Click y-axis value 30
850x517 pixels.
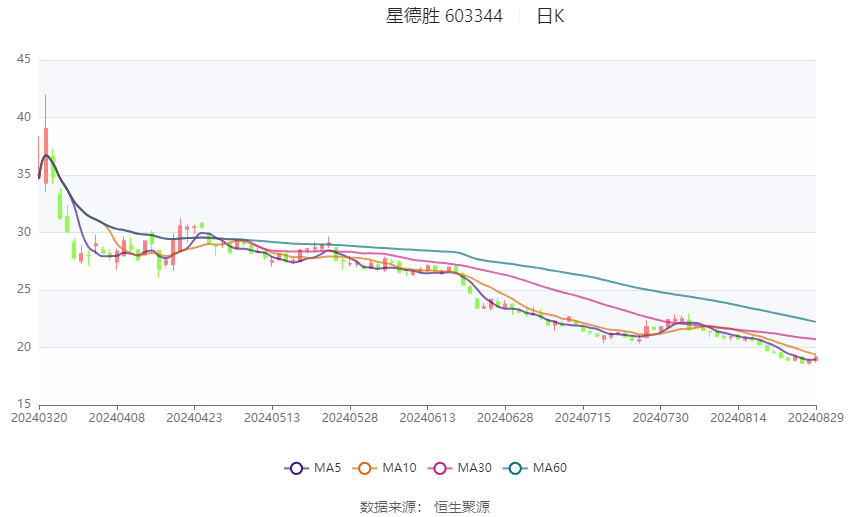tap(24, 232)
